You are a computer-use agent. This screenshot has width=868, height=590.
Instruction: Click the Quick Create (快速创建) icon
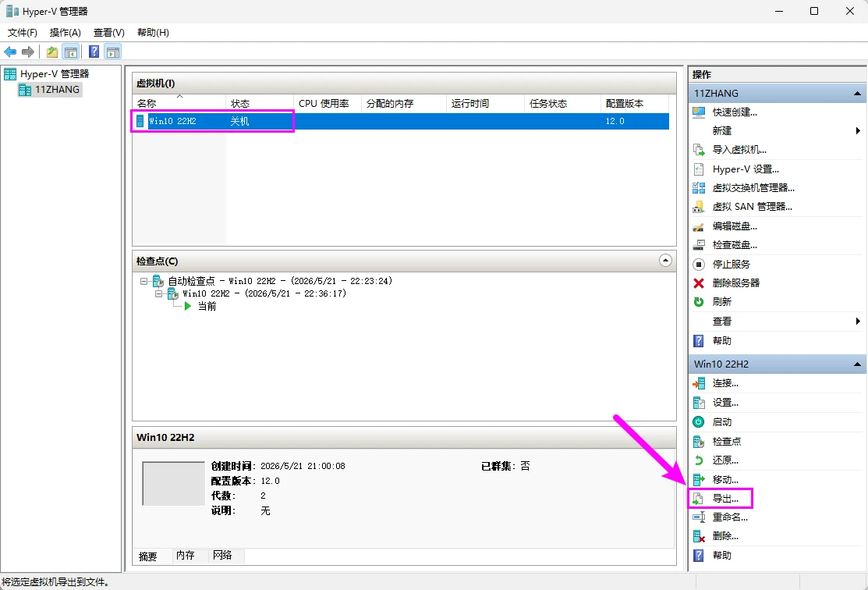point(699,112)
